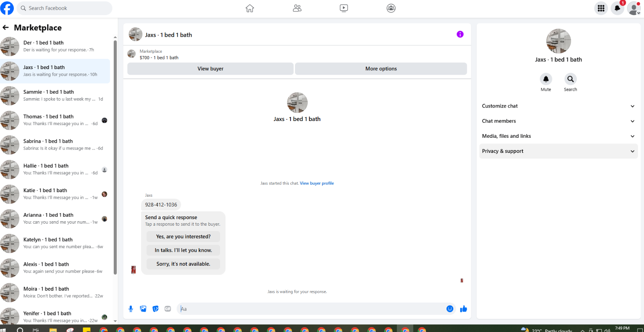Open Der conversation
This screenshot has height=332, width=644.
pos(55,46)
